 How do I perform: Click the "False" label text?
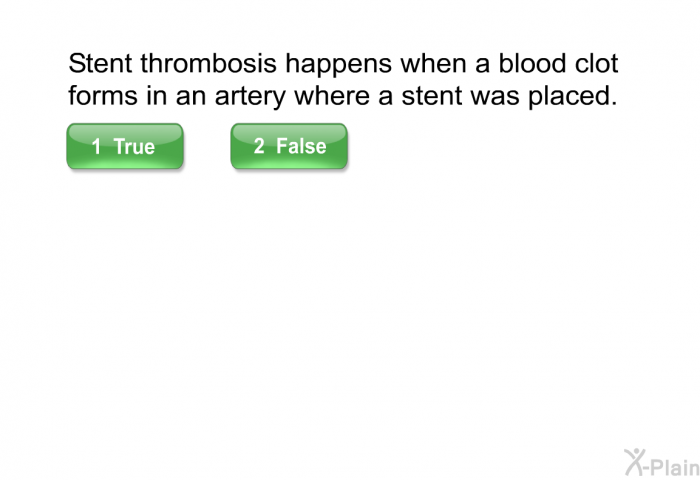point(301,146)
